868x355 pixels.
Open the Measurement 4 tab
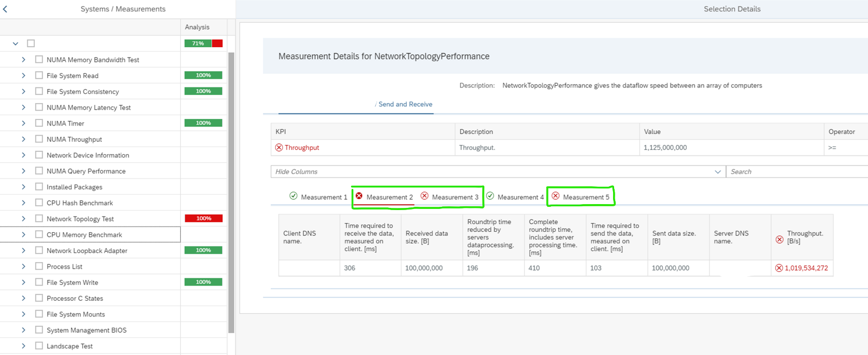(520, 197)
